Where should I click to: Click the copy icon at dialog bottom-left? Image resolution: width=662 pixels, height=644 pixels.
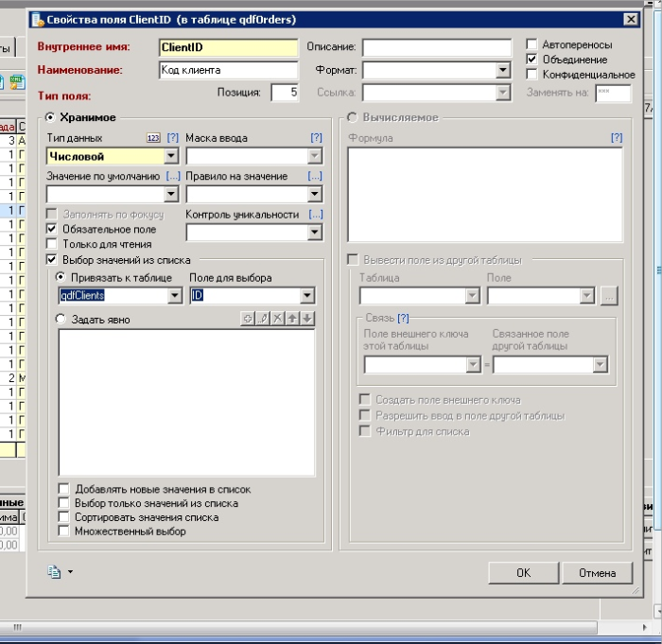[x=54, y=571]
